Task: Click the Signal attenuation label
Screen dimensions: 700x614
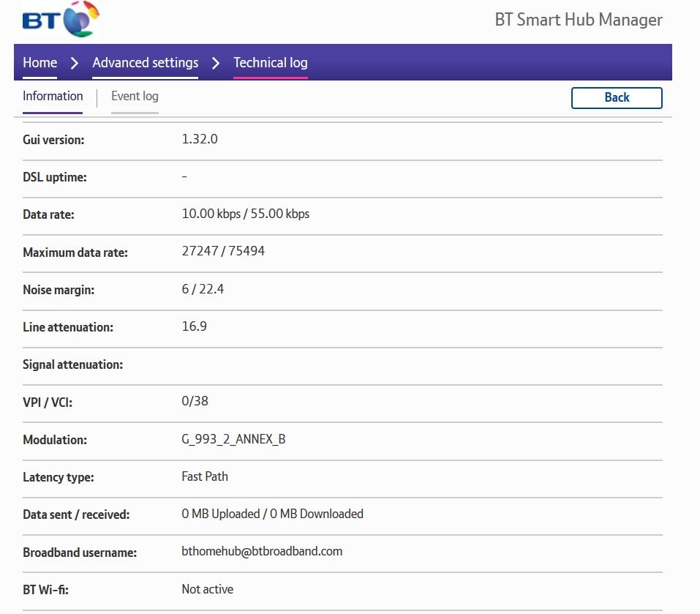Action: 72,365
